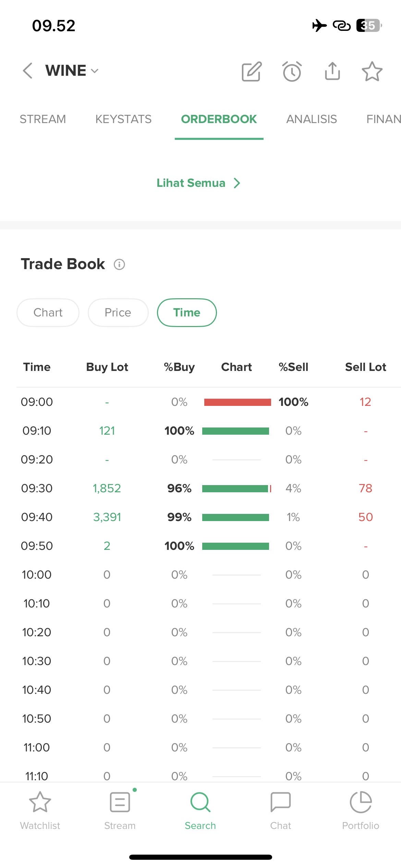Expand the WINE stock dropdown
401x868 pixels.
tap(95, 71)
